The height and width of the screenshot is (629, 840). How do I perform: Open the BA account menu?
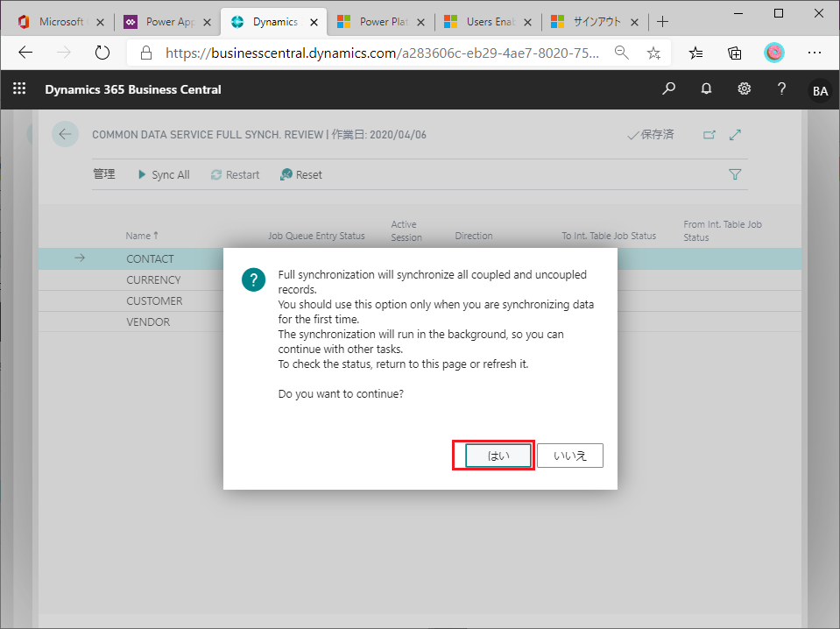pos(820,90)
